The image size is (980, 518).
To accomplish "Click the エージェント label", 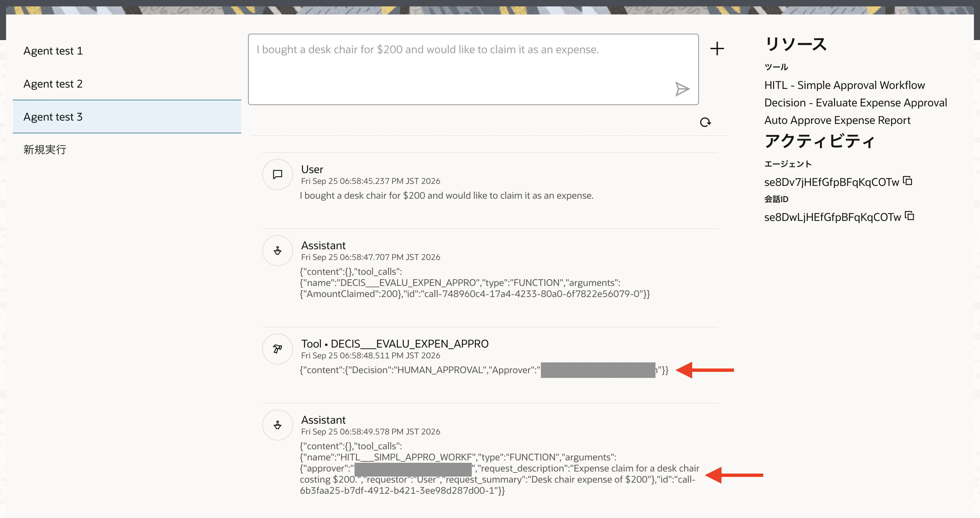I will pos(788,164).
